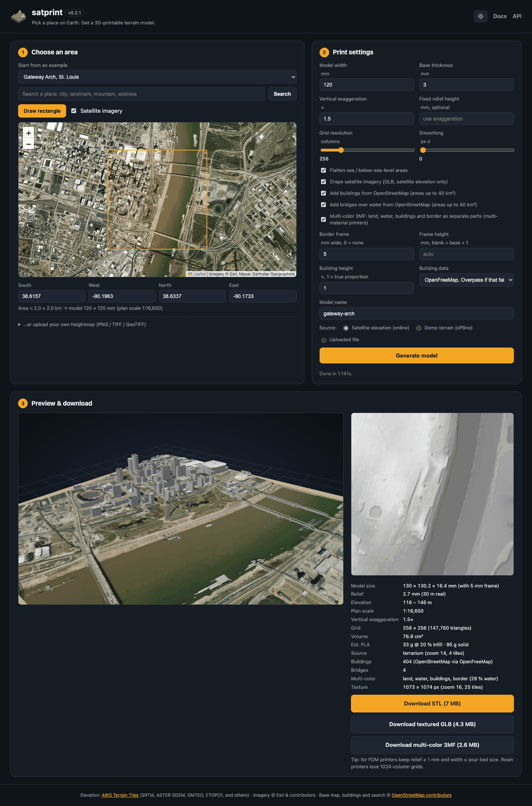This screenshot has width=532, height=806.
Task: Select Demo terrain (offline) source
Action: point(419,328)
